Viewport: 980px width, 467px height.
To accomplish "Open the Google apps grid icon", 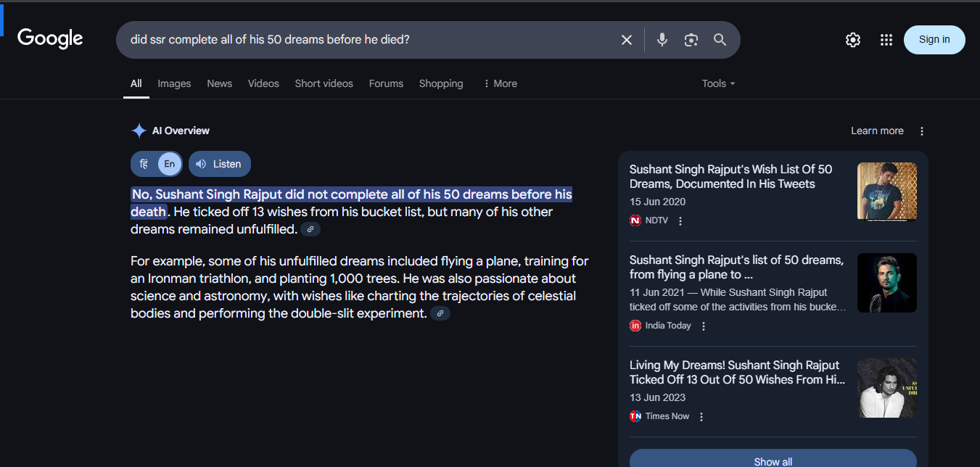I will (x=886, y=40).
